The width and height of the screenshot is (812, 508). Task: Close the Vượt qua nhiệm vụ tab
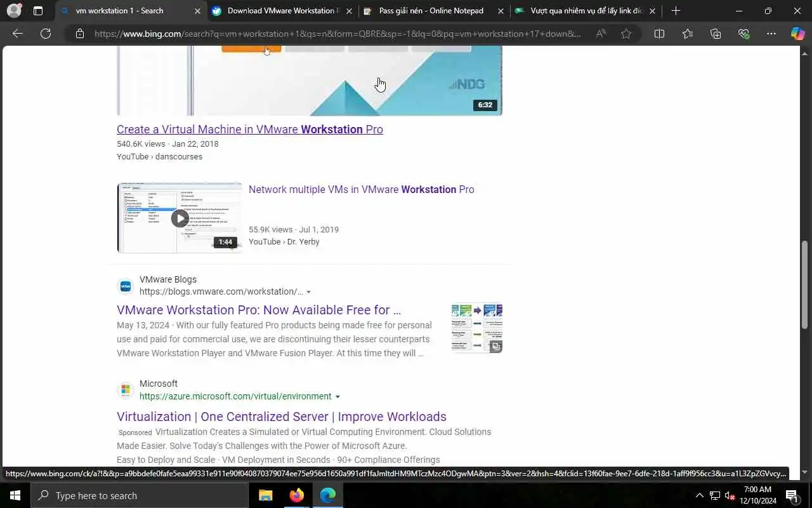click(652, 11)
